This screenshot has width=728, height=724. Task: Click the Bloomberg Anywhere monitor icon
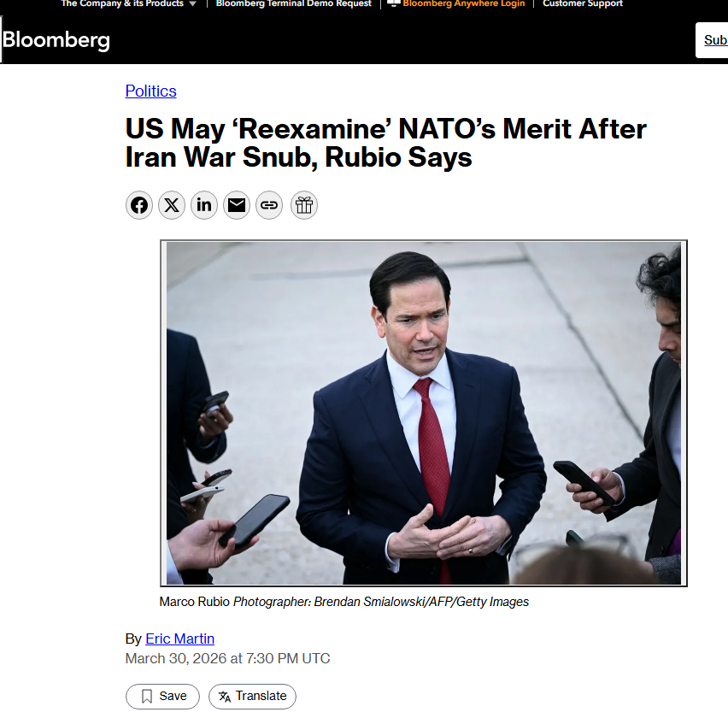(393, 3)
